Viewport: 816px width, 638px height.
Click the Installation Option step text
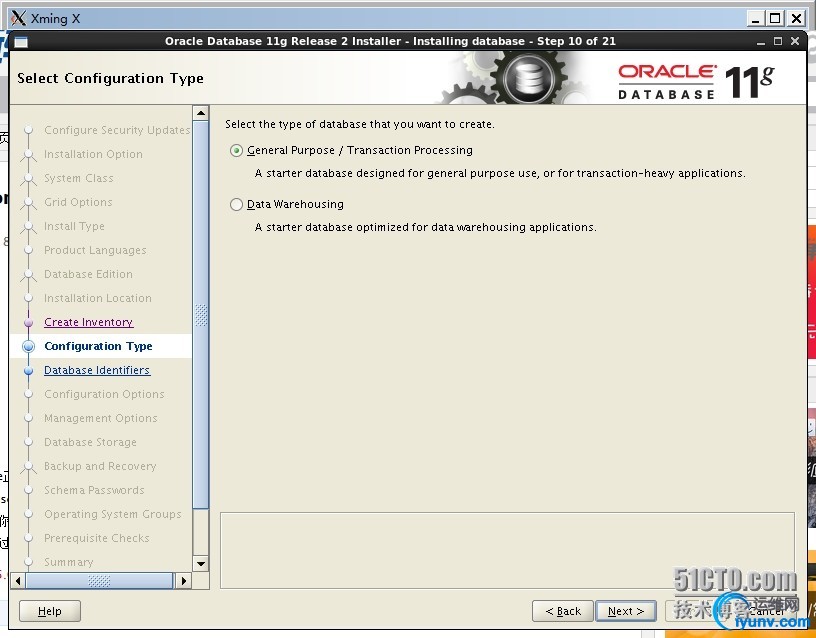(x=93, y=154)
